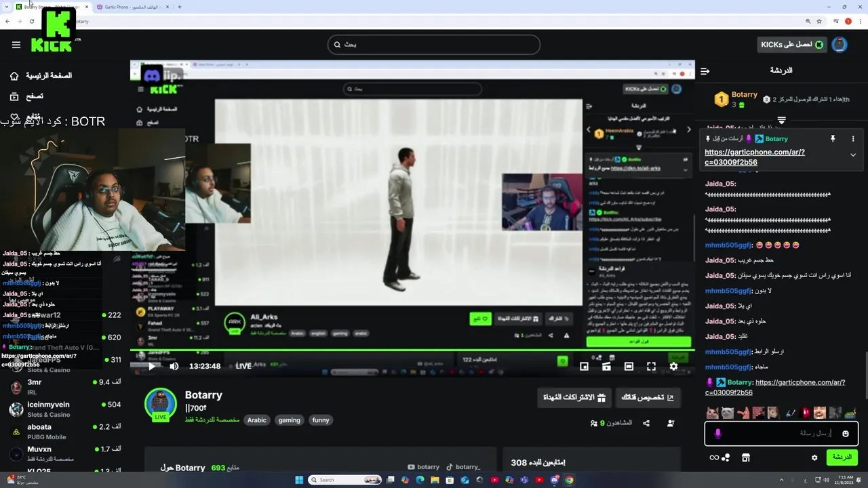Open the Kick hamburger side menu
Viewport: 868px width, 488px height.
pyautogui.click(x=16, y=45)
